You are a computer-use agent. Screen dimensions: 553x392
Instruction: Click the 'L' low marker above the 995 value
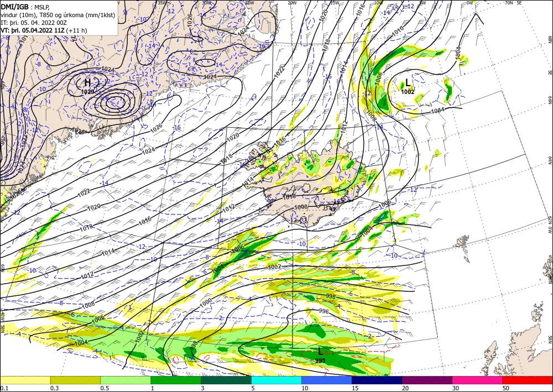click(320, 352)
